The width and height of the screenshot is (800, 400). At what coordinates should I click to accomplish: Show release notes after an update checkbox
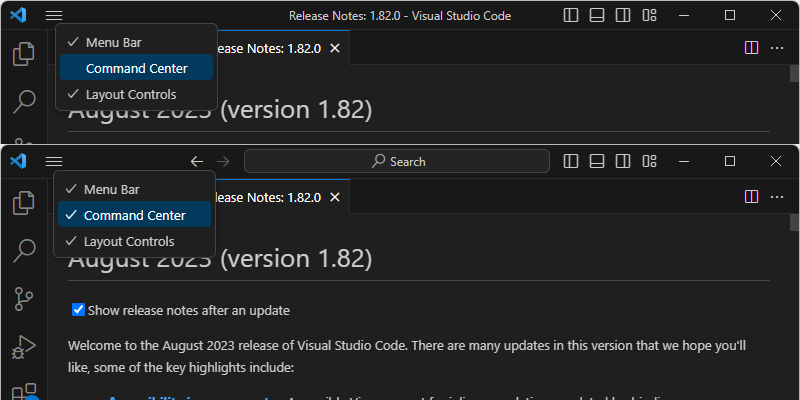(79, 310)
